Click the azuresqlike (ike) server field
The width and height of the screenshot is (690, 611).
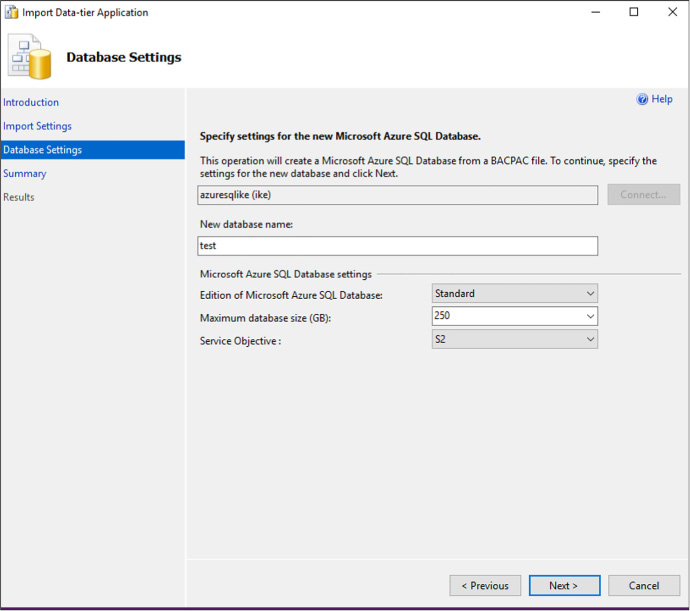tap(397, 195)
